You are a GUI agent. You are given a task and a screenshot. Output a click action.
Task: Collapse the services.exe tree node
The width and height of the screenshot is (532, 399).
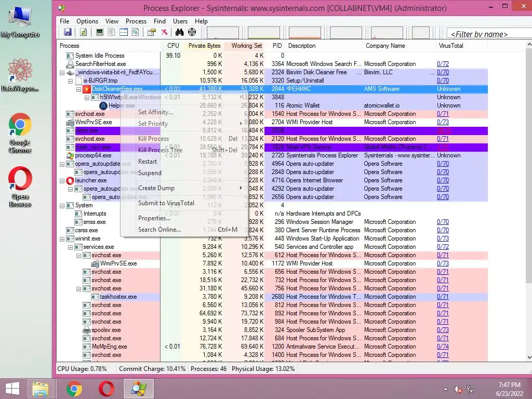pyautogui.click(x=70, y=247)
